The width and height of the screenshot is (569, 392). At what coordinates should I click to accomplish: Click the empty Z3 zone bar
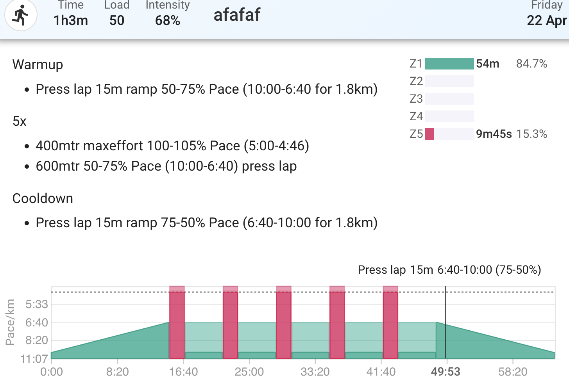(x=449, y=99)
